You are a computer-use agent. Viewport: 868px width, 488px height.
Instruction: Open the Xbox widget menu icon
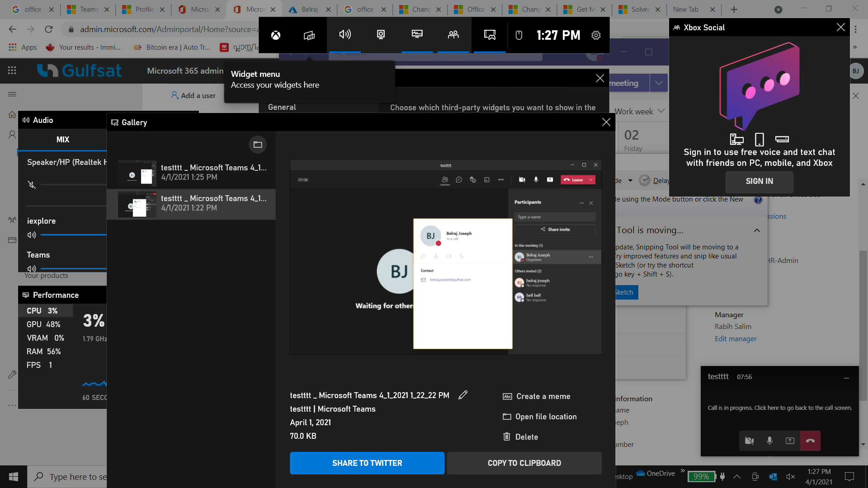click(309, 35)
